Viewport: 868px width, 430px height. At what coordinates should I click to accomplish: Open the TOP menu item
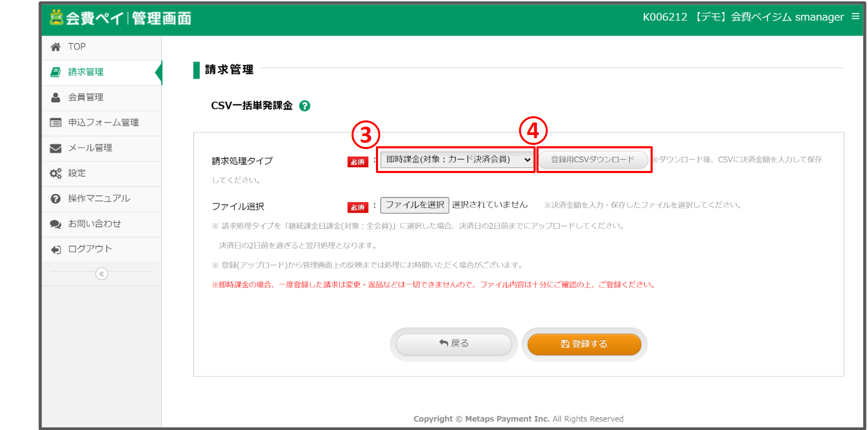click(x=102, y=47)
